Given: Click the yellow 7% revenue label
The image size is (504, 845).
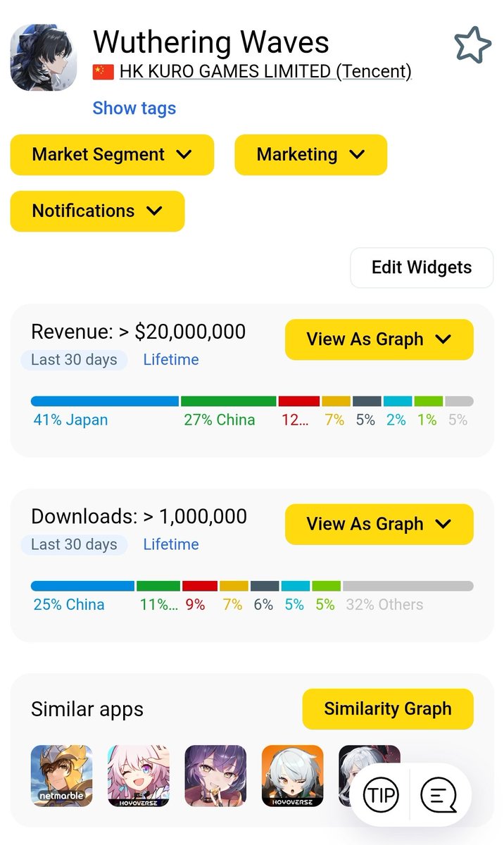Looking at the screenshot, I should pos(334,420).
